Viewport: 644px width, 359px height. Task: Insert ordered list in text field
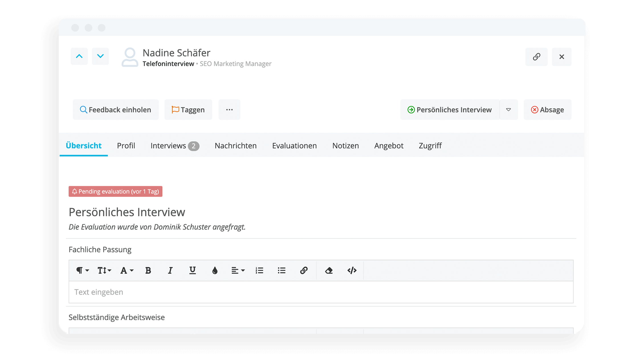(x=260, y=270)
